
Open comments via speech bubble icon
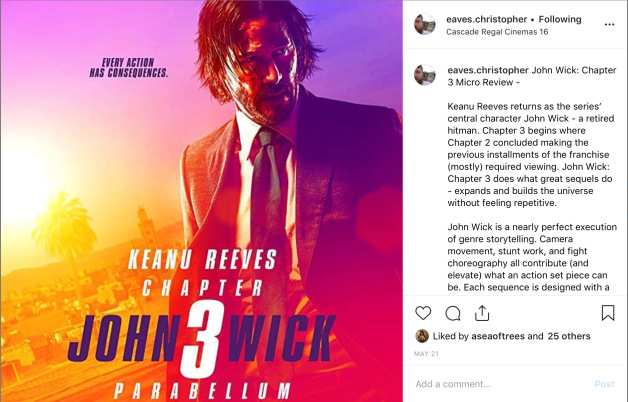453,313
